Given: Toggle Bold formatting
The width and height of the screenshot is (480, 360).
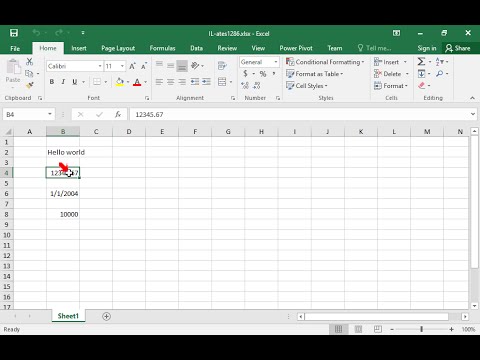Looking at the screenshot, I should [52, 82].
